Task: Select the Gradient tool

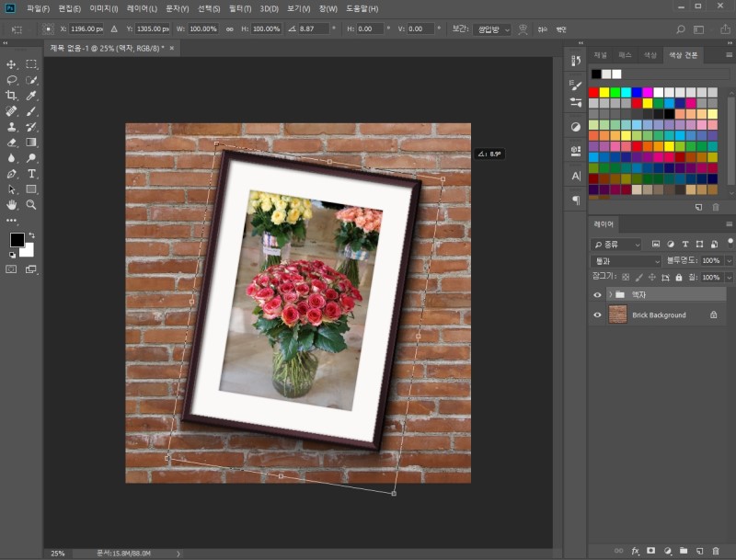Action: tap(31, 143)
